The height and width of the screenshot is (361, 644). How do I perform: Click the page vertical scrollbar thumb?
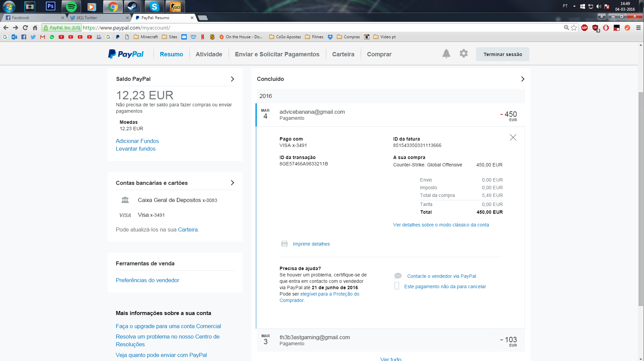641,198
